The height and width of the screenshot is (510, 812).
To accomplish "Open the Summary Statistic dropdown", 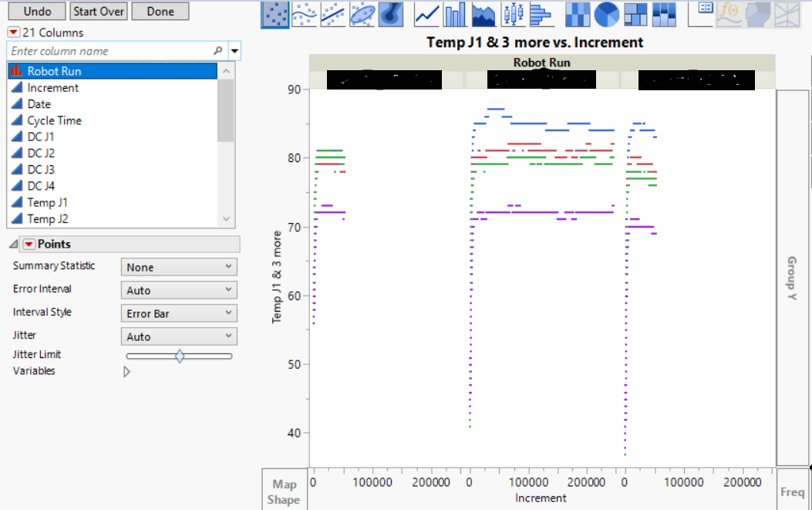I will (179, 267).
